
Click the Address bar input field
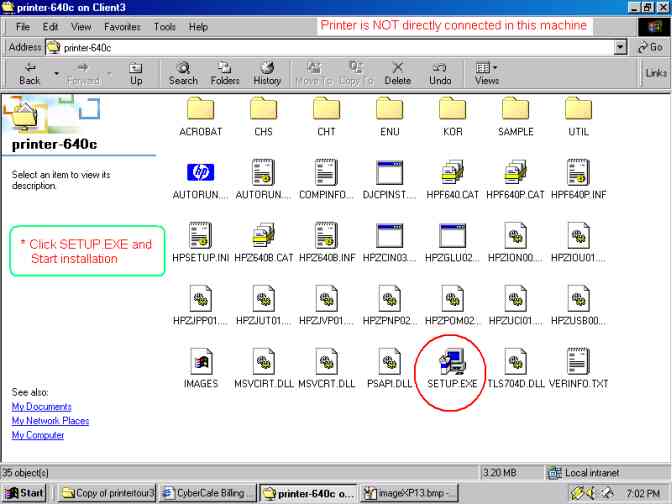(x=330, y=47)
